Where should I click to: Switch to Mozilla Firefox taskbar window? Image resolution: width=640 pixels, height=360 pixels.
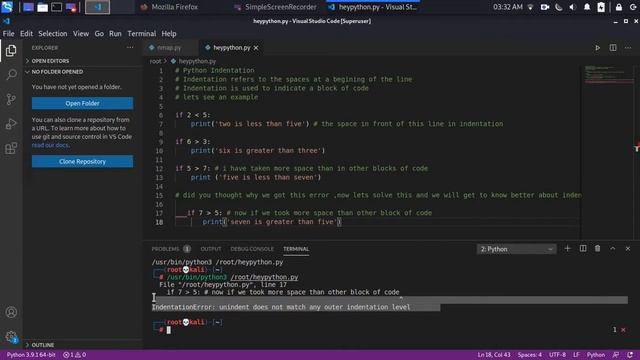click(x=169, y=7)
